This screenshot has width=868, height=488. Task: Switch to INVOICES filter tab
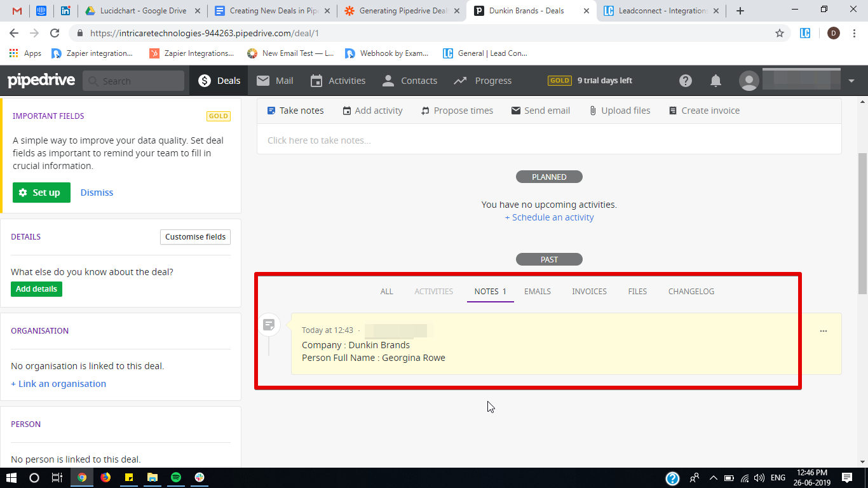tap(589, 292)
